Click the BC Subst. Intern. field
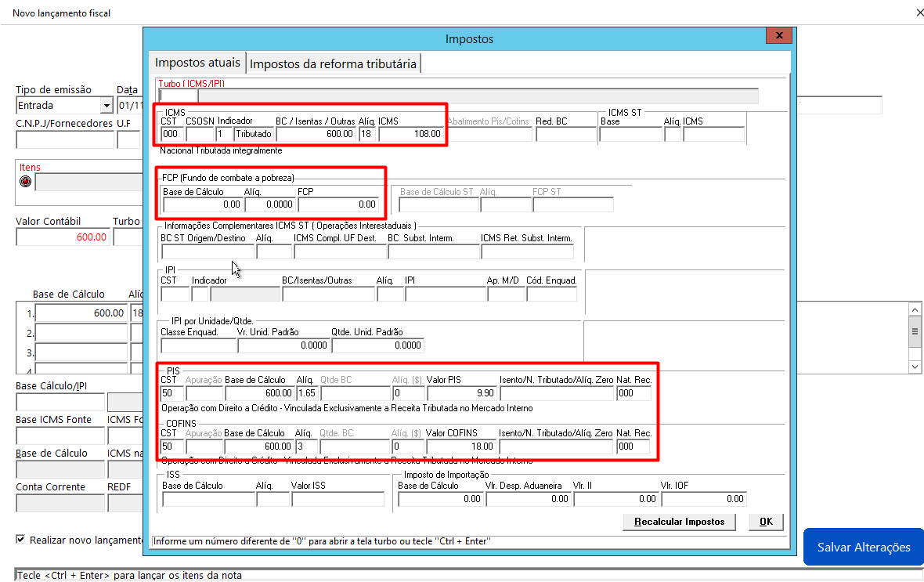The height and width of the screenshot is (582, 924). click(434, 251)
